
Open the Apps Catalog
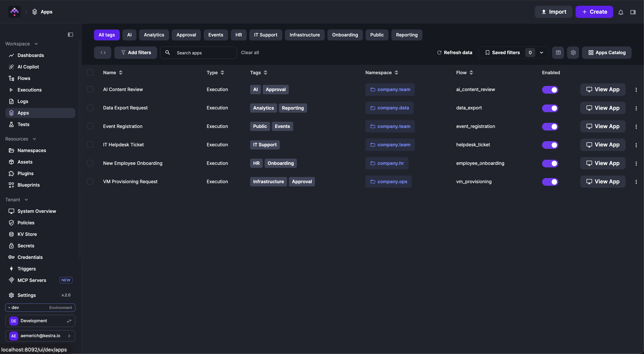click(x=607, y=52)
